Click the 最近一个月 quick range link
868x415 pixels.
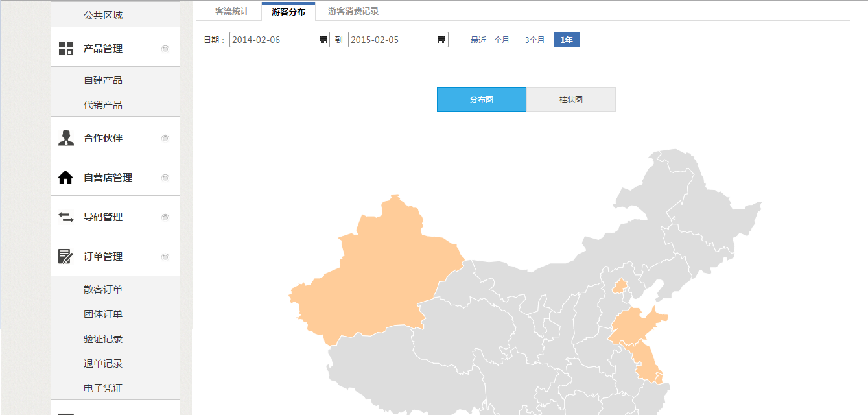(x=489, y=40)
